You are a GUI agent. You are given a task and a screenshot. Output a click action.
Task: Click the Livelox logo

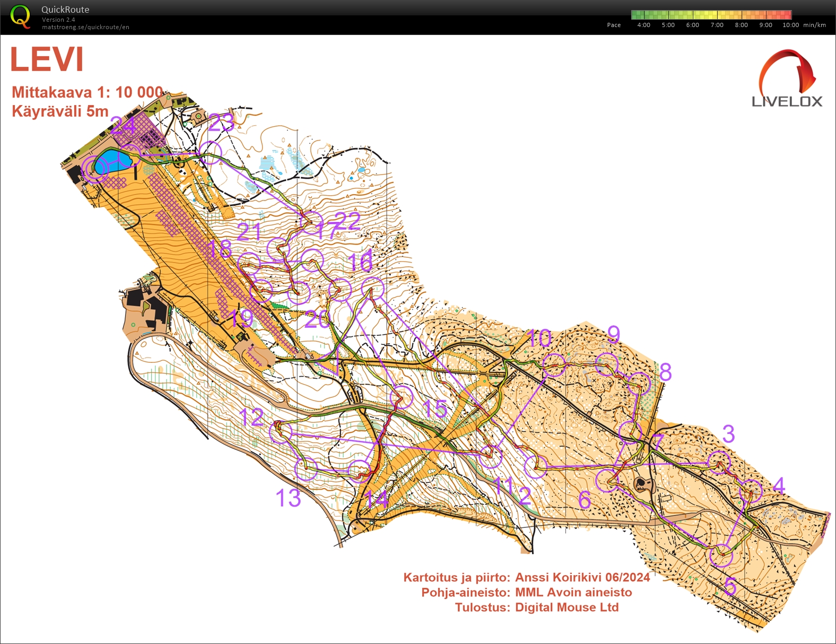click(x=787, y=79)
